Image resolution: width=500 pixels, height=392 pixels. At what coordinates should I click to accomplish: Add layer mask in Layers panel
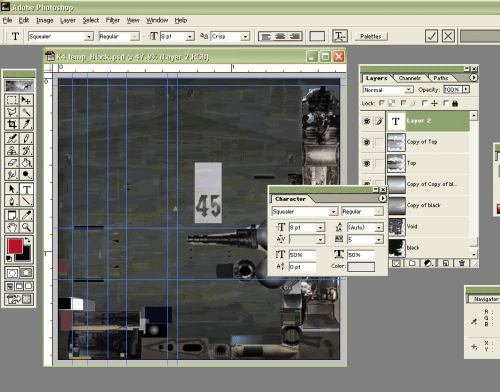tap(396, 263)
